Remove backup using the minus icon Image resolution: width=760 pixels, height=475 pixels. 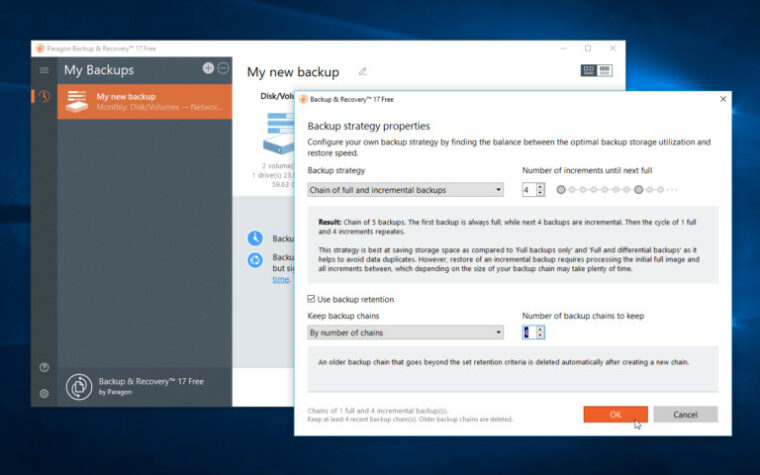[x=223, y=68]
